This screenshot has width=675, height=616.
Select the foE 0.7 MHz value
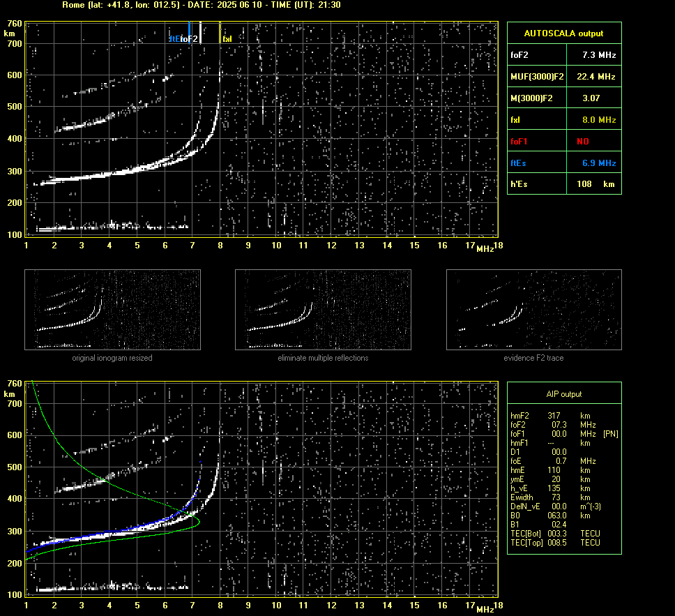[x=575, y=461]
